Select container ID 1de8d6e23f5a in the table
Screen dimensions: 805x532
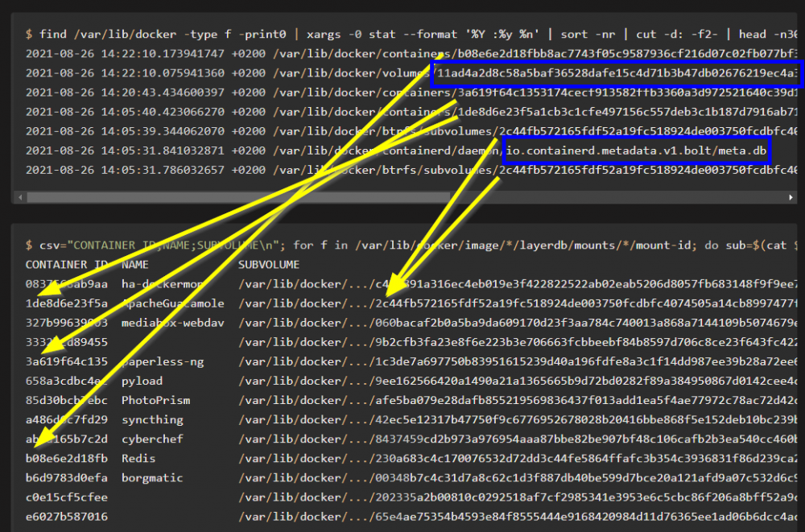(67, 303)
